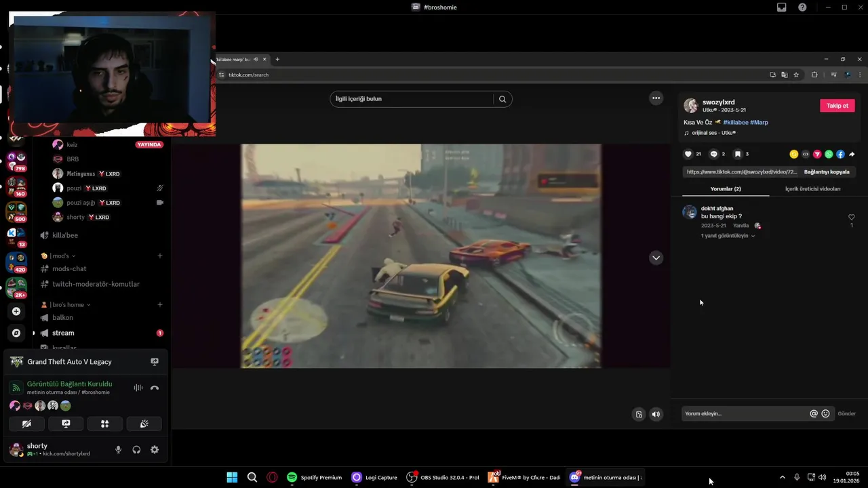Open Discord user settings gear
The height and width of the screenshot is (488, 868).
pyautogui.click(x=155, y=449)
